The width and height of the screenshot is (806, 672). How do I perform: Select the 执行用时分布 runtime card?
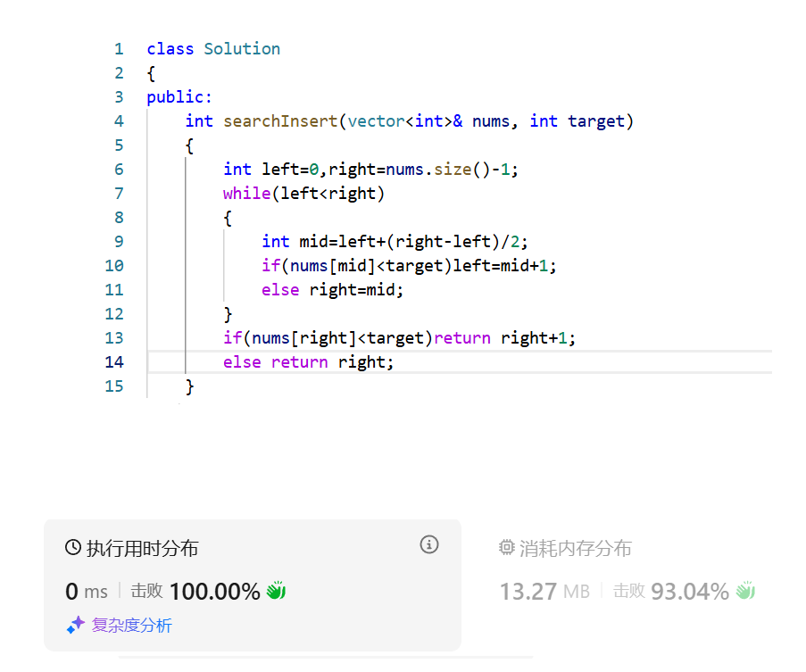click(x=253, y=585)
